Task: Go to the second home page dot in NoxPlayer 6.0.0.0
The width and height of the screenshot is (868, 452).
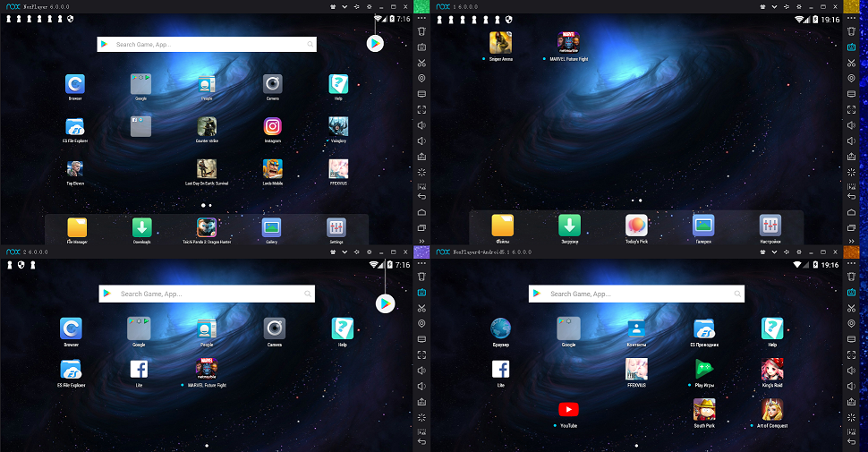Action: click(210, 206)
